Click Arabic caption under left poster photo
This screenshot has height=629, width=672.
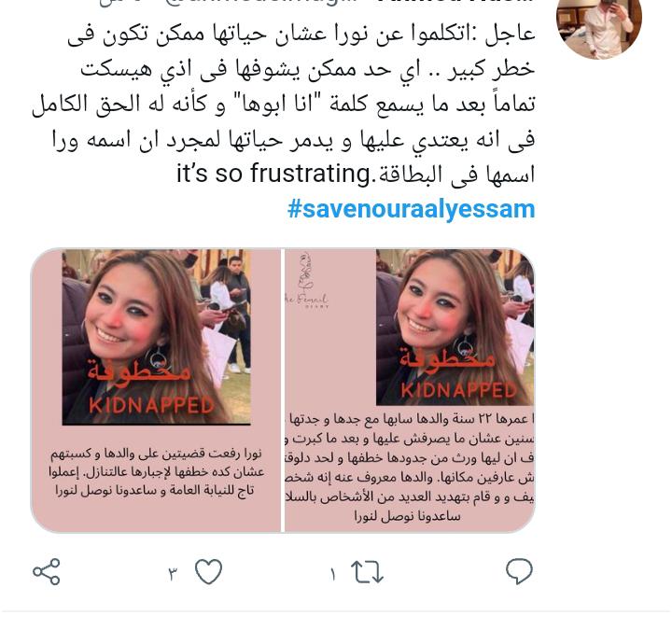157,471
